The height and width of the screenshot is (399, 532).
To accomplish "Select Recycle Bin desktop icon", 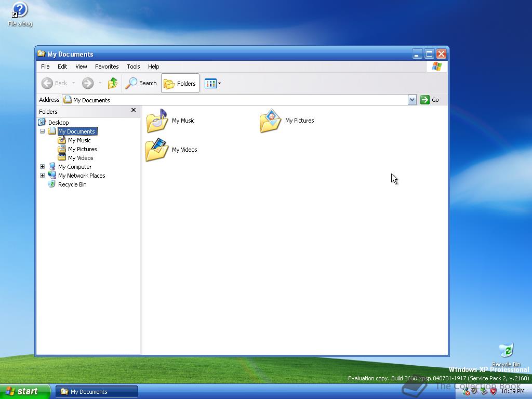I will coord(506,355).
